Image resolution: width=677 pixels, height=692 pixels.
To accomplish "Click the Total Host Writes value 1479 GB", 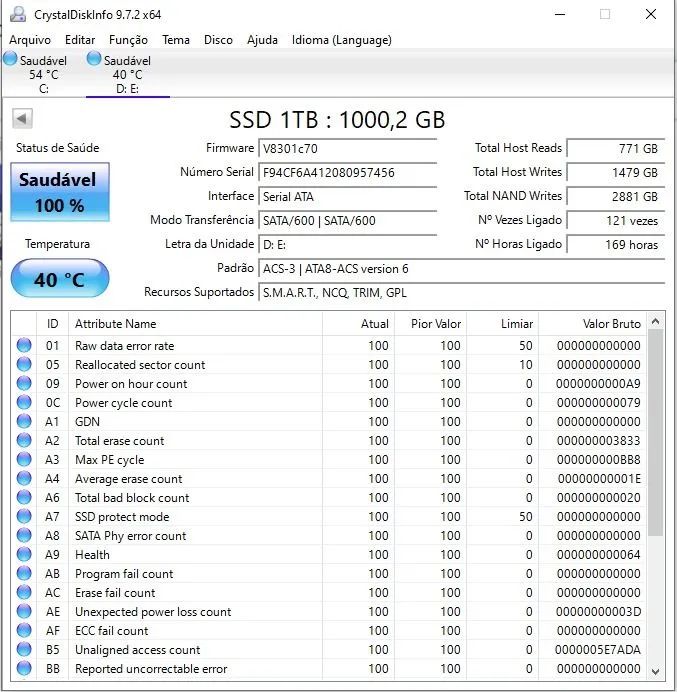I will tap(616, 173).
